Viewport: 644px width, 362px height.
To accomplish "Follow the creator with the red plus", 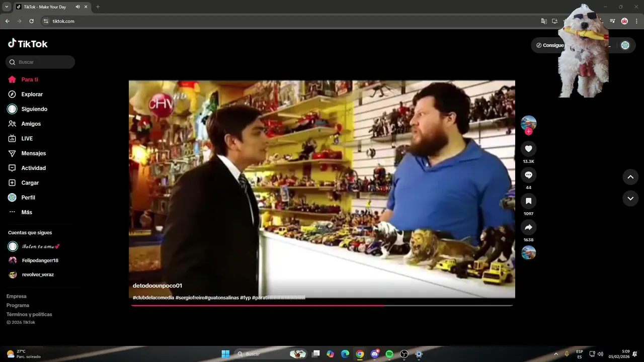I will point(528,132).
